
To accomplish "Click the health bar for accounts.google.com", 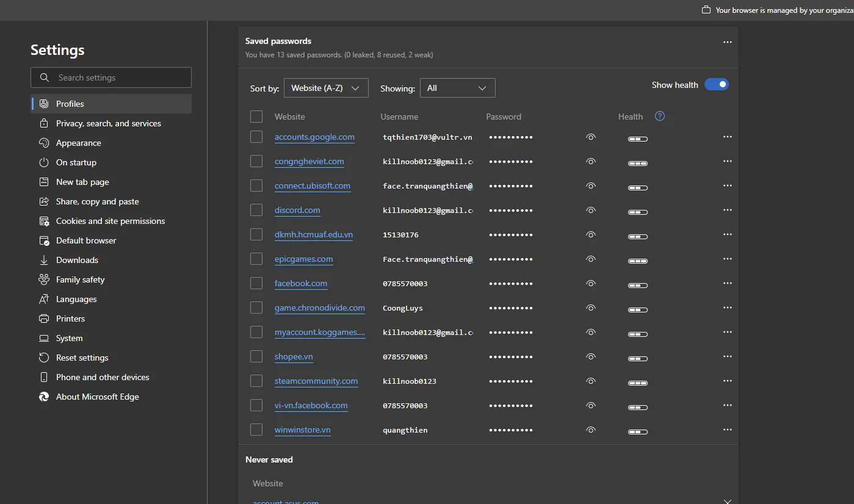I will [x=638, y=139].
